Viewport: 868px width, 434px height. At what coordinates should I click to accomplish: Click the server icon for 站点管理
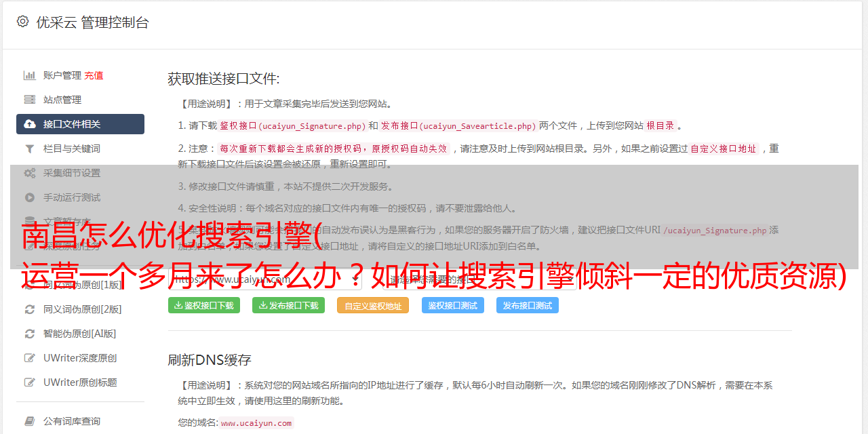coord(30,100)
